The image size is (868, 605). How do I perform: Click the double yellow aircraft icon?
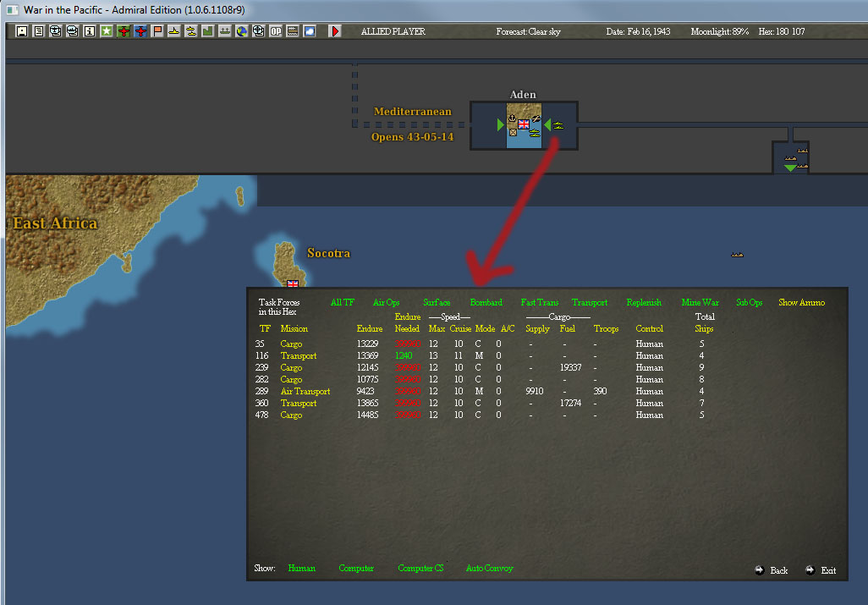[191, 31]
